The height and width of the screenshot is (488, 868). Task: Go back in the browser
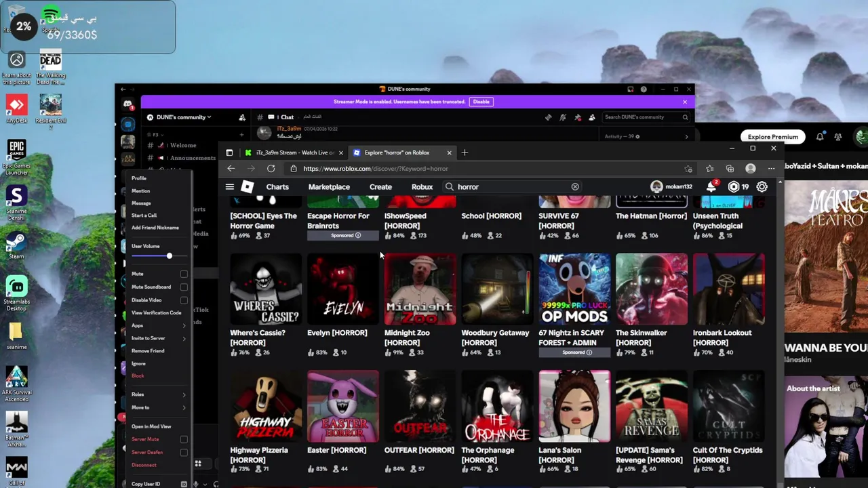[231, 169]
